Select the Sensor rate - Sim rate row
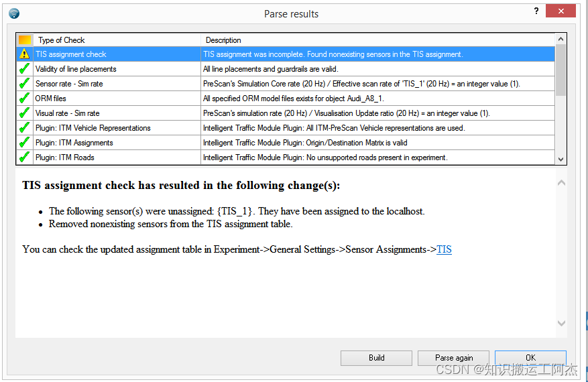 [286, 84]
